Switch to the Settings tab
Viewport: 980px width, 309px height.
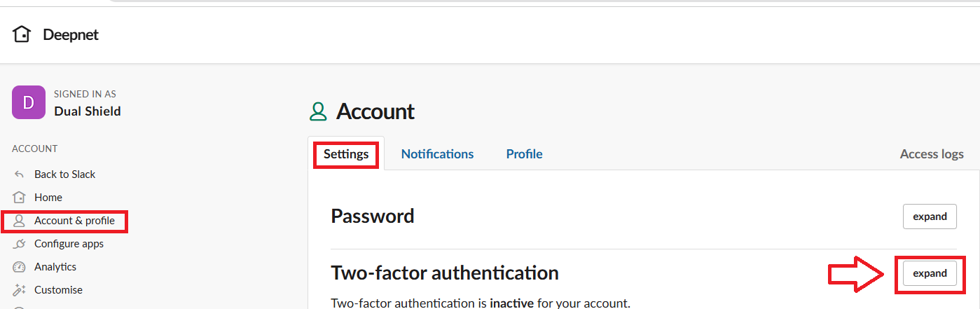346,154
